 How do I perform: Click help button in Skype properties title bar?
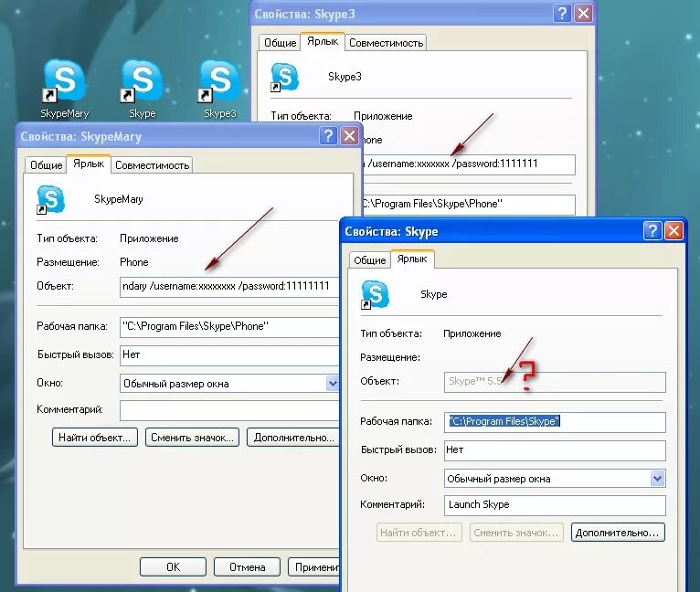pyautogui.click(x=652, y=231)
